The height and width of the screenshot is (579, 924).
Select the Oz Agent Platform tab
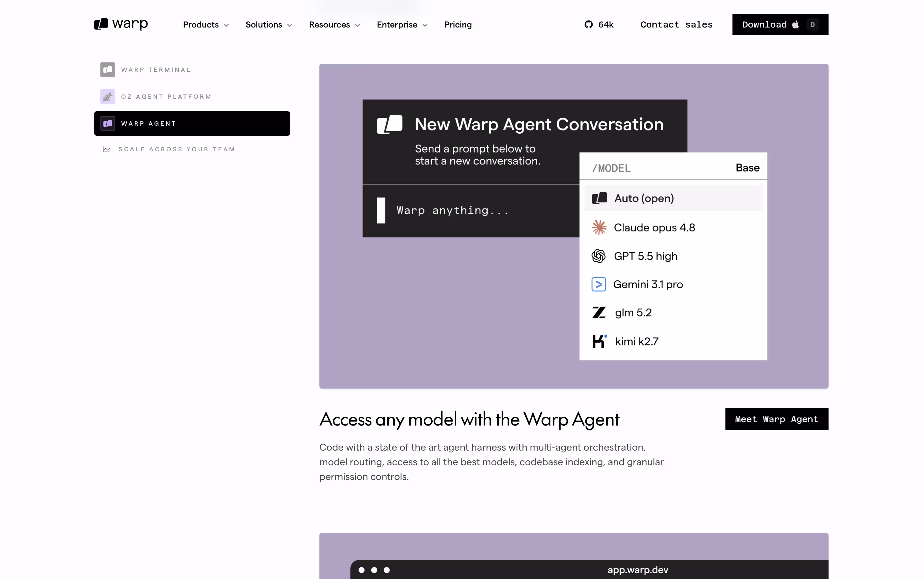pyautogui.click(x=192, y=97)
